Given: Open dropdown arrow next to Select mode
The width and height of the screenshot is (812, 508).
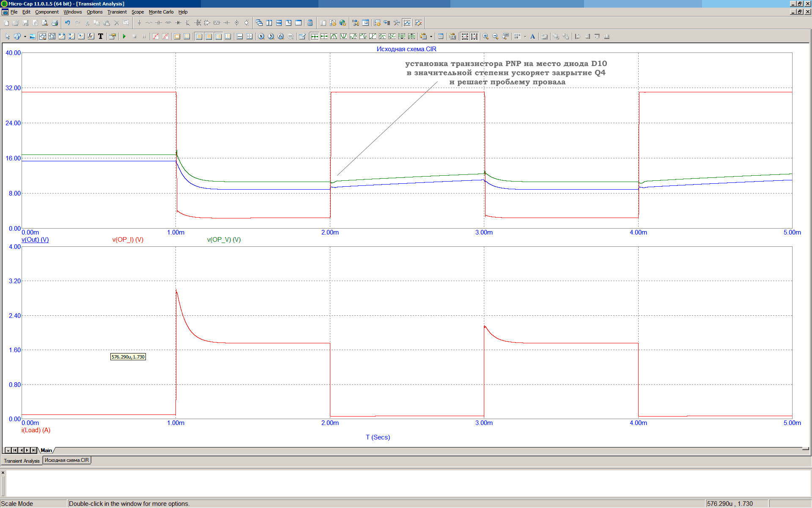Looking at the screenshot, I should (25, 37).
